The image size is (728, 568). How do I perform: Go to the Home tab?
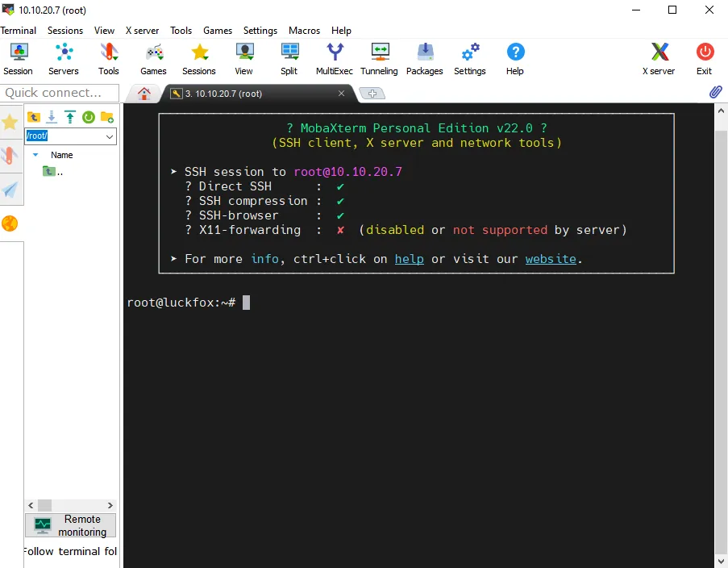(144, 94)
